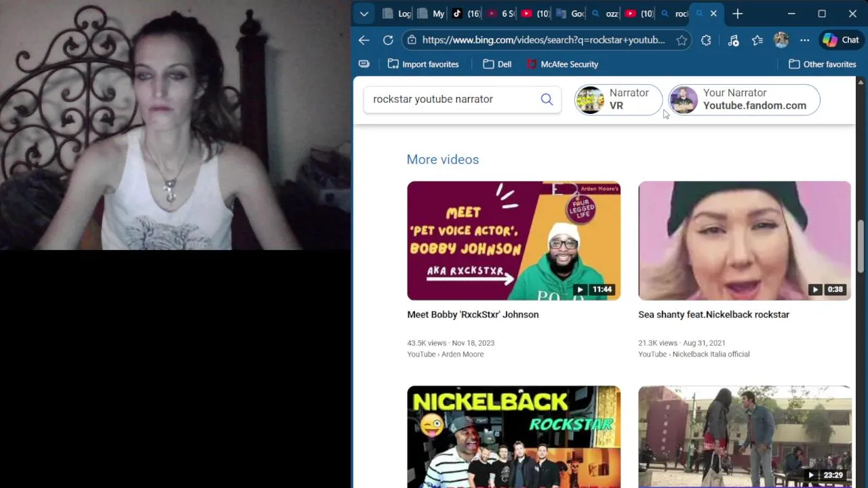Open Sea shanty Nickelback video thumbnail
Viewport: 868px width, 488px height.
click(x=745, y=241)
